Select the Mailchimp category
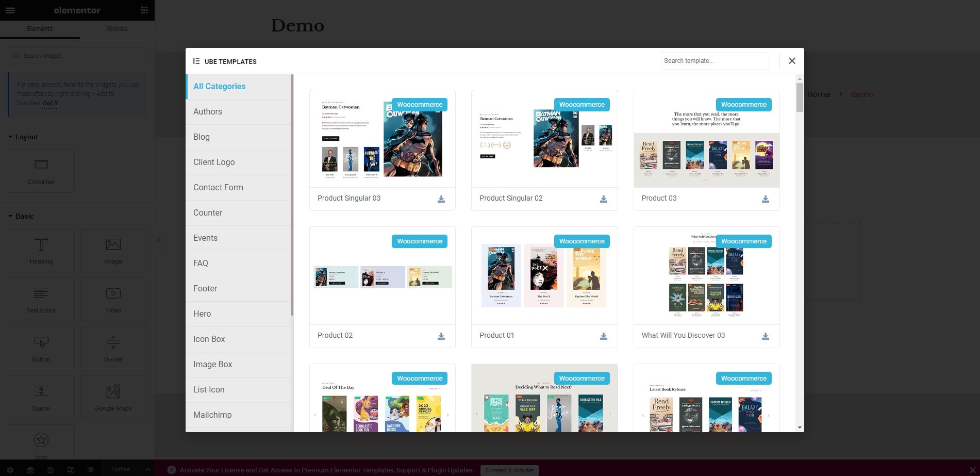 click(x=238, y=415)
